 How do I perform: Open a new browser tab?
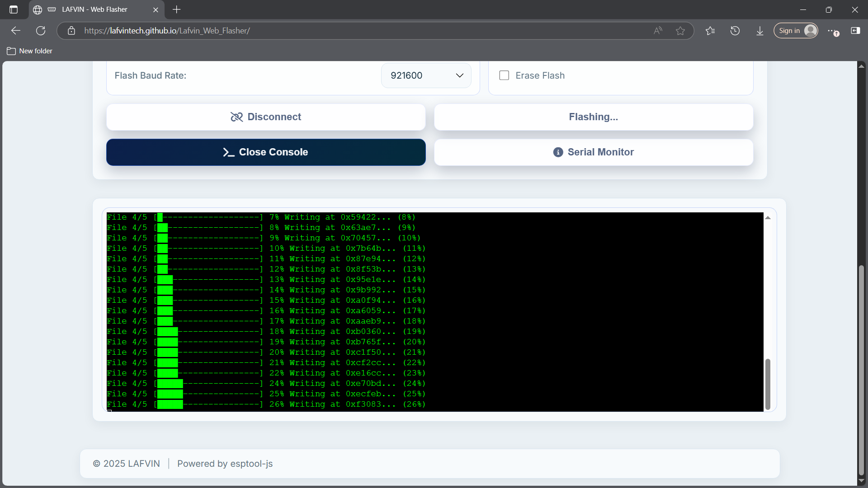(x=177, y=9)
